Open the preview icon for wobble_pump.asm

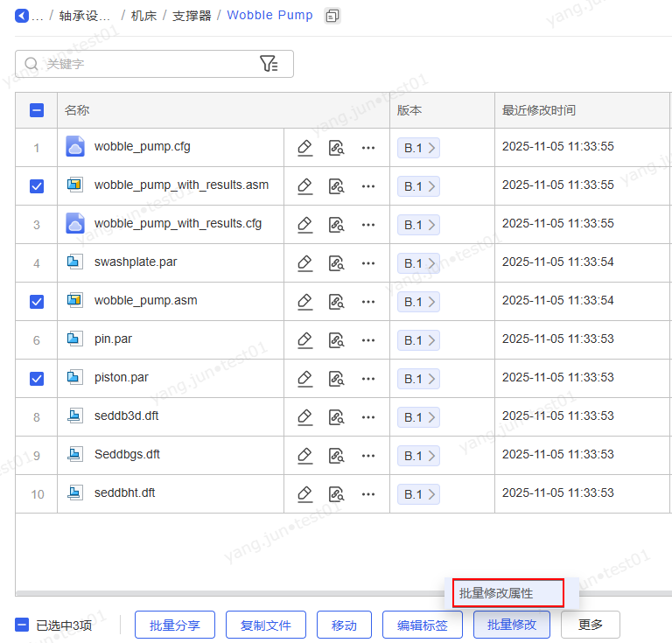point(336,302)
